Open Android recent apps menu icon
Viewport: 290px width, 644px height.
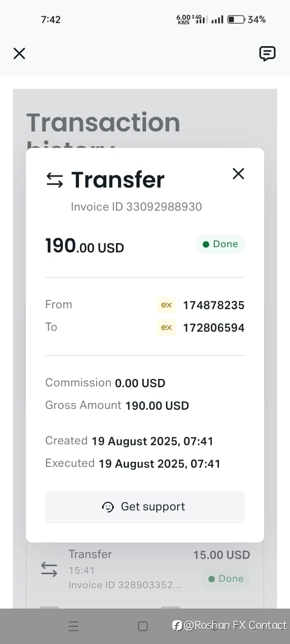tap(74, 626)
